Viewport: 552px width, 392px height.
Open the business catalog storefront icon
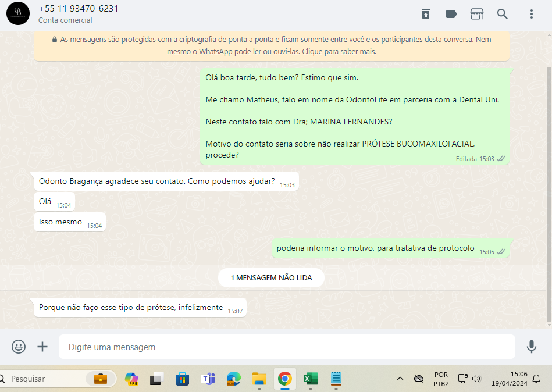point(476,14)
